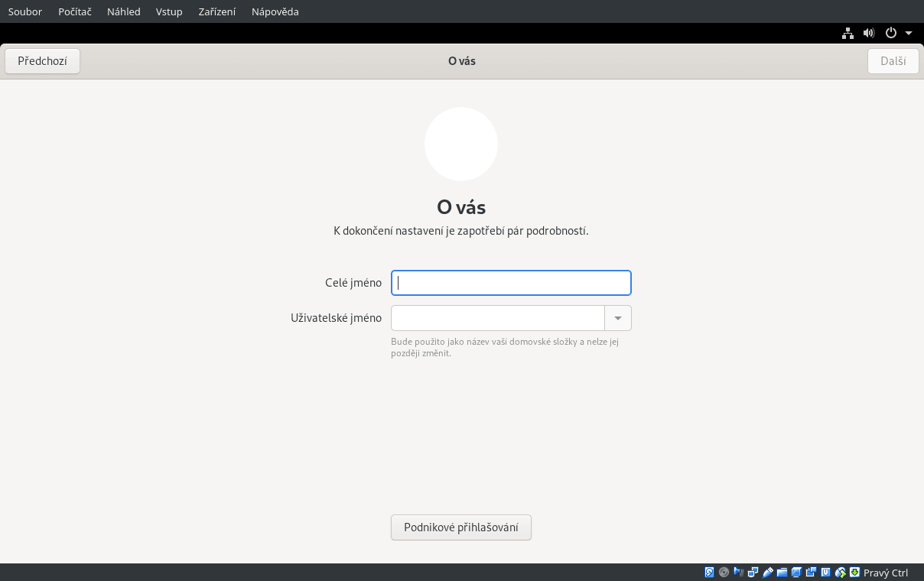Image resolution: width=924 pixels, height=581 pixels.
Task: Click the VirtualBox mouse integration icon
Action: pos(841,572)
